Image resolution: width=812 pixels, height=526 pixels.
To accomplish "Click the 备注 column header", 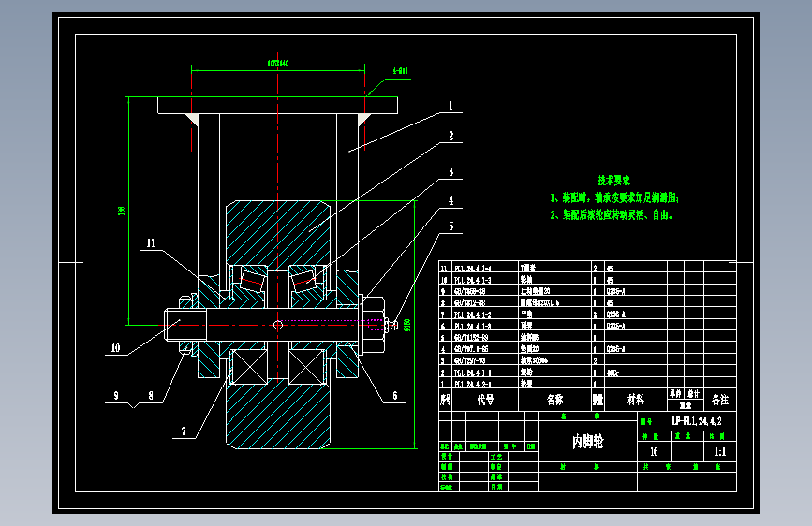I will point(720,400).
